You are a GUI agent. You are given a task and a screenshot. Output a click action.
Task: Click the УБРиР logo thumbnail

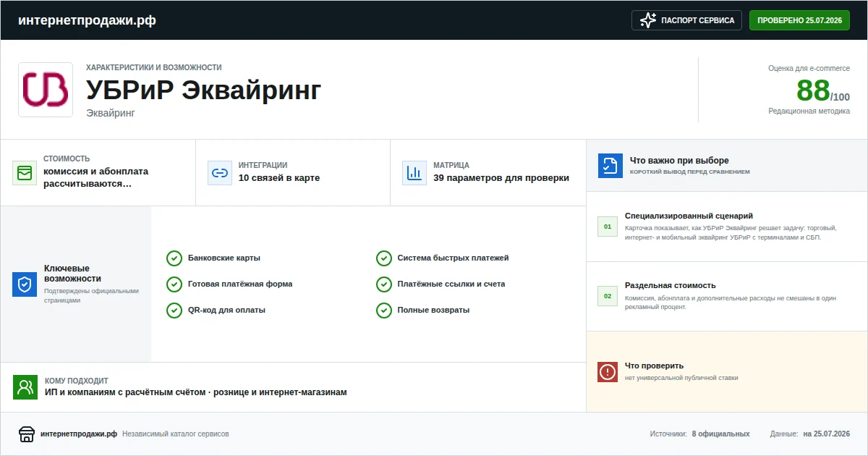pyautogui.click(x=46, y=90)
